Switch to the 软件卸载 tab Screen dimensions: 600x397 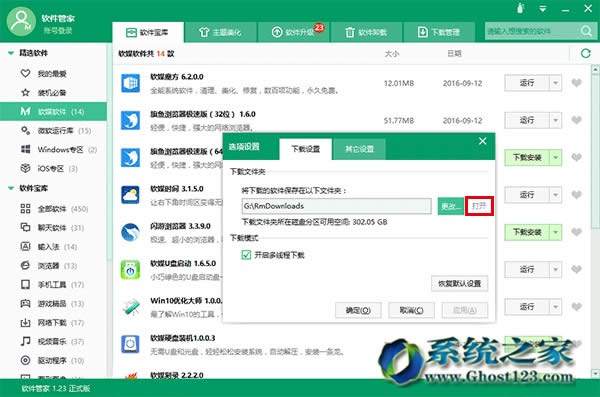pyautogui.click(x=366, y=32)
